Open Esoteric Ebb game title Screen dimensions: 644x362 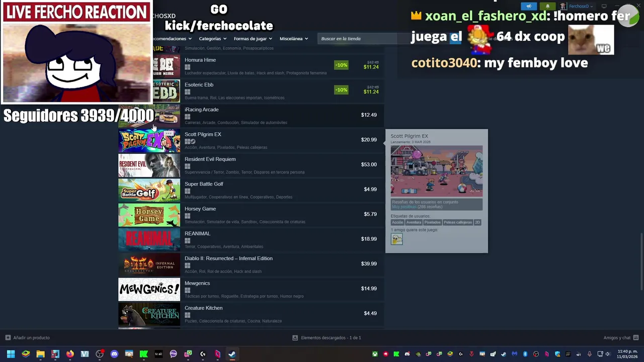coord(199,84)
